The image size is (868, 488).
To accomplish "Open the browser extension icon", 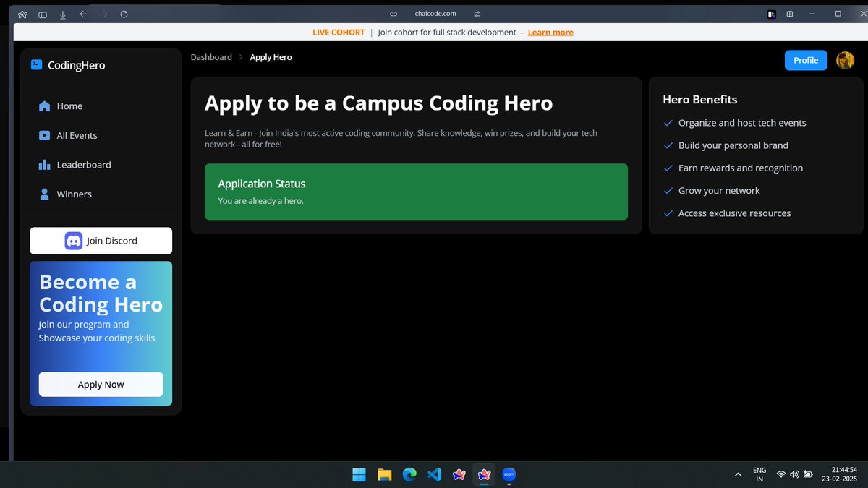I will click(x=772, y=14).
